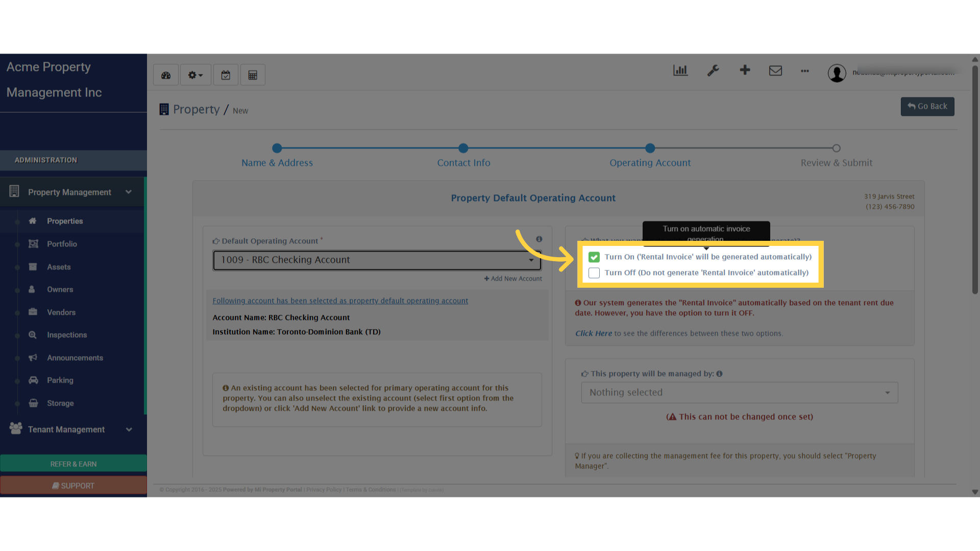Collapse the Property Management sidebar section
The height and width of the screenshot is (551, 980).
[x=129, y=192]
